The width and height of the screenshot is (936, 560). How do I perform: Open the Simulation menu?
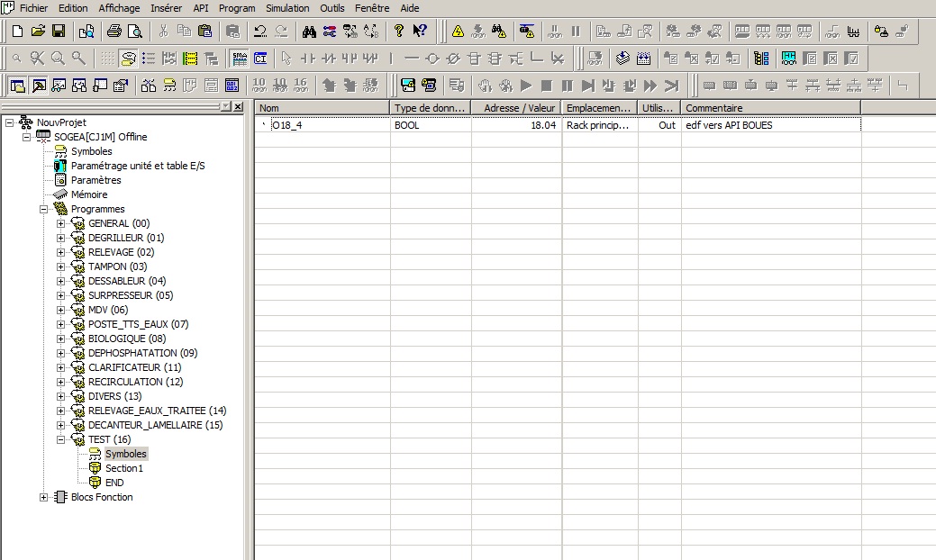[286, 8]
